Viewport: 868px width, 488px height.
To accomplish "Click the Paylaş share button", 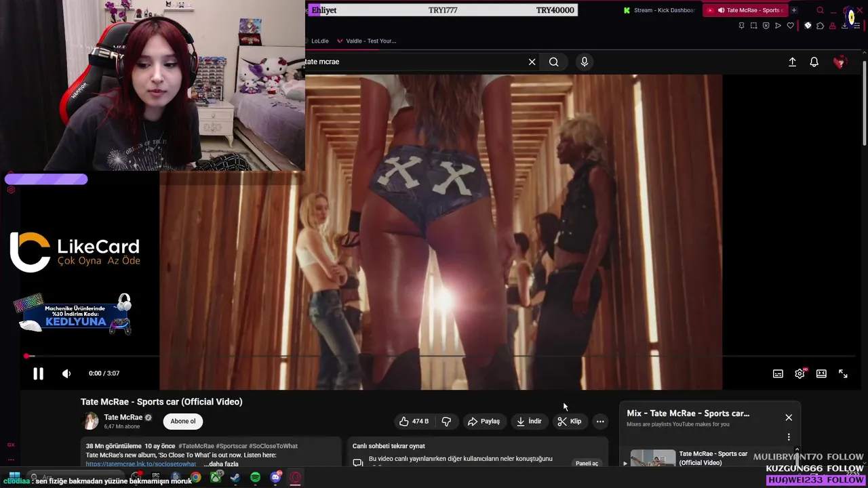I will click(484, 422).
